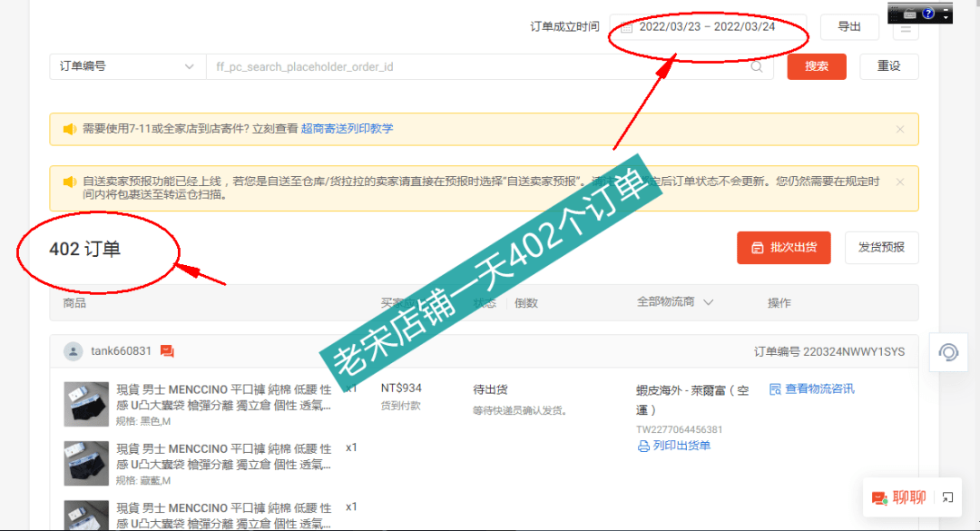The width and height of the screenshot is (980, 531).
Task: Dismiss the 自送卖家预报 notice banner
Action: point(900,182)
